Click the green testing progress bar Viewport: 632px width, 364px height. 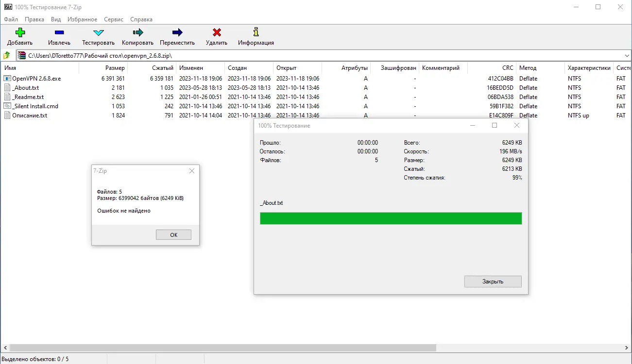pyautogui.click(x=391, y=218)
